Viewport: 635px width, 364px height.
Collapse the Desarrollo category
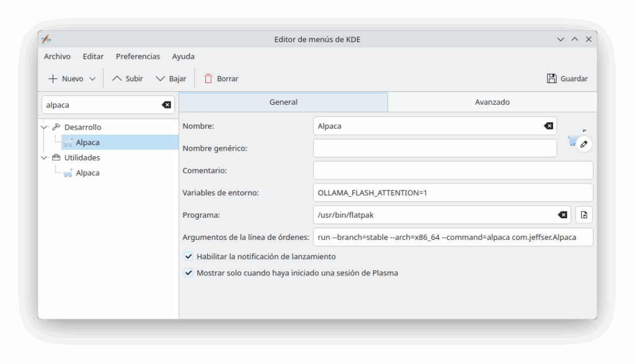(x=44, y=127)
